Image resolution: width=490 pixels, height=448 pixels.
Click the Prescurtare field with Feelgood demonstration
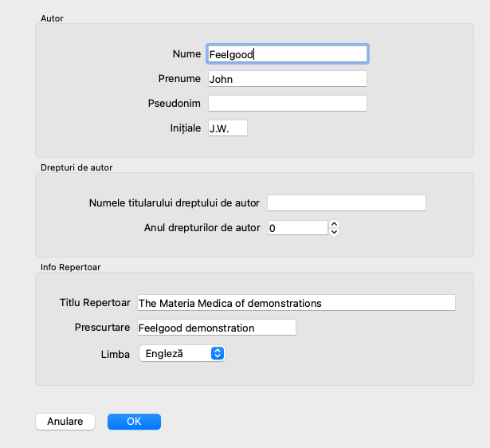(216, 328)
